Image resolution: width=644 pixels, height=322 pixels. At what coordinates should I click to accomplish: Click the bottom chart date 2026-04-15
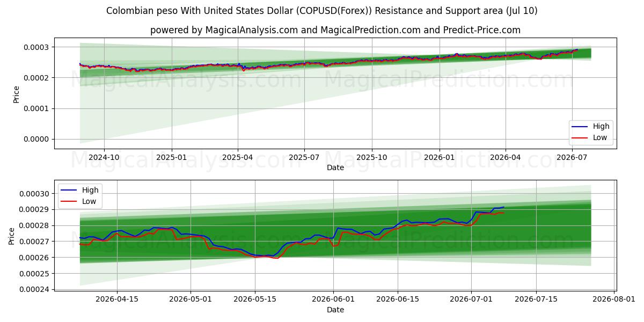[116, 299]
